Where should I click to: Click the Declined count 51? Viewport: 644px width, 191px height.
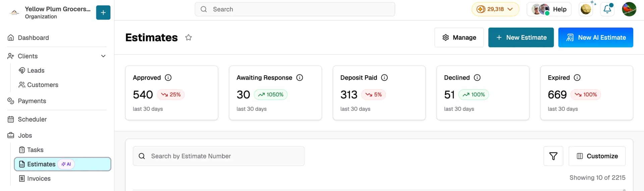tap(449, 94)
